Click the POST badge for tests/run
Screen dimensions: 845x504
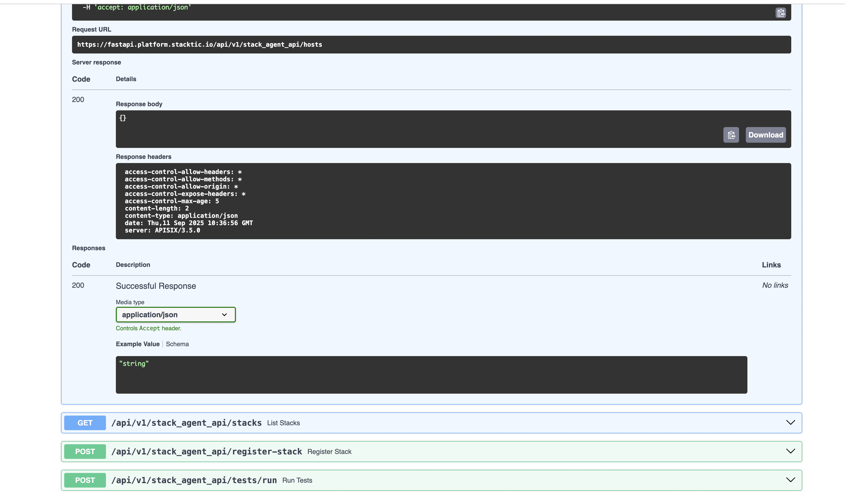pos(85,480)
